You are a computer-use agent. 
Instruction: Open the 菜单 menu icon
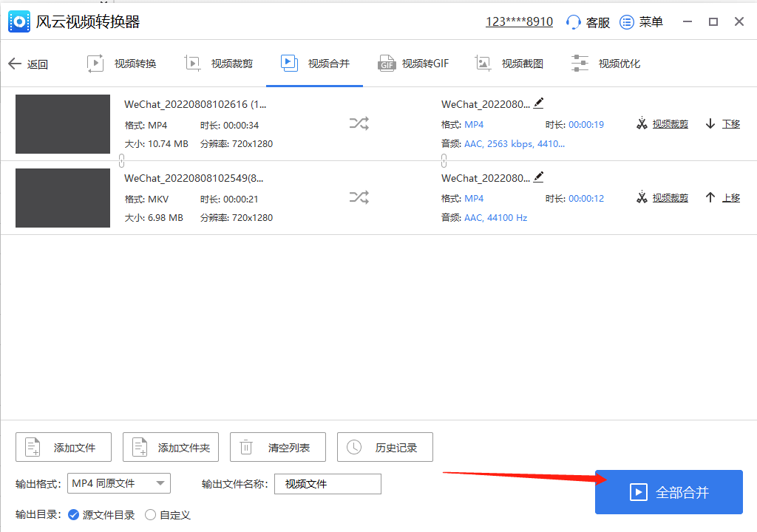[x=627, y=22]
